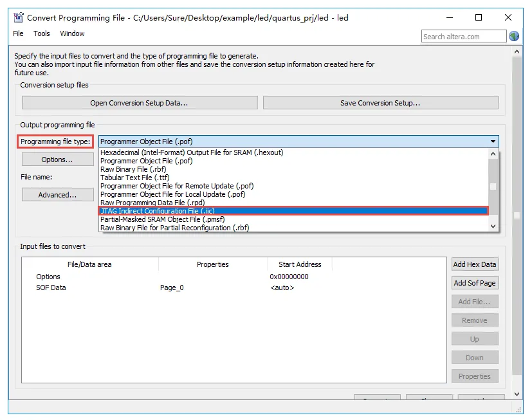The height and width of the screenshot is (420, 532).
Task: Click the main window vertical scrollbar thumb
Action: pos(517,215)
